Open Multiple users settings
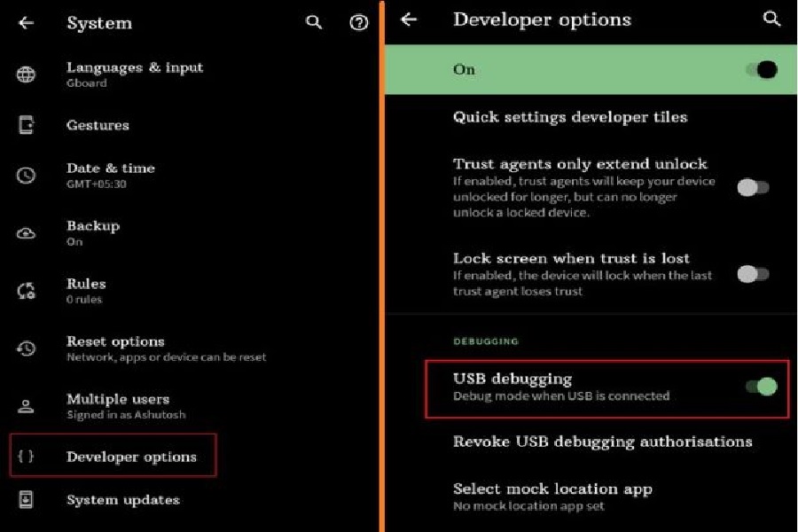 pyautogui.click(x=190, y=406)
